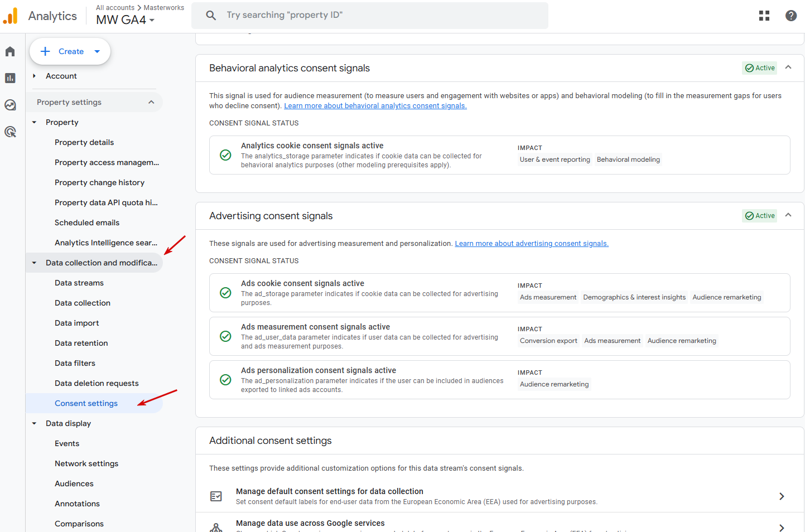Follow Learn more about advertising consent link
The width and height of the screenshot is (805, 532).
coord(532,243)
